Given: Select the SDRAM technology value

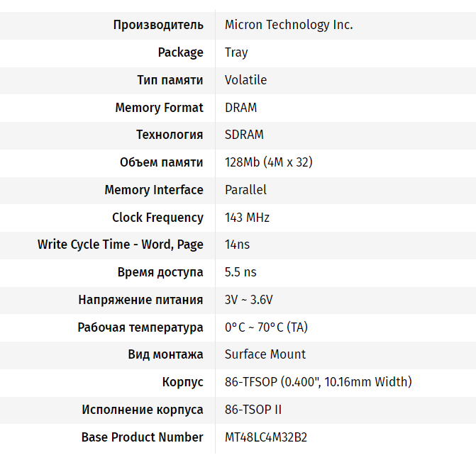Looking at the screenshot, I should 244,135.
